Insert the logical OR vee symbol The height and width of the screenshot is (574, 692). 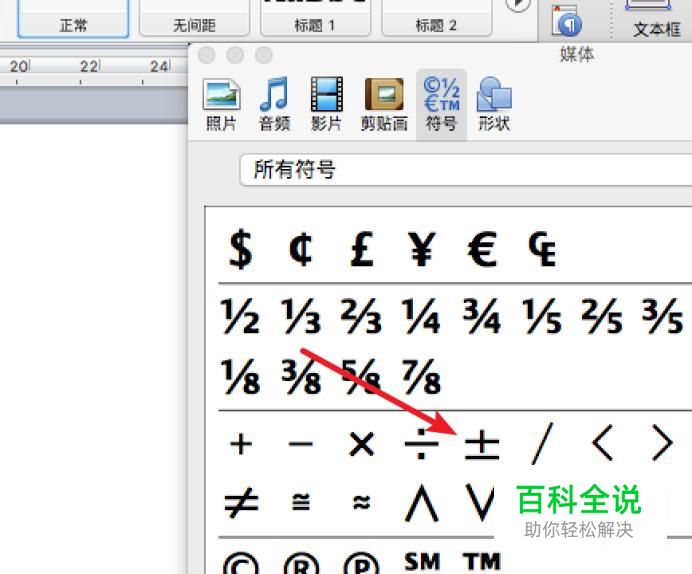point(481,503)
